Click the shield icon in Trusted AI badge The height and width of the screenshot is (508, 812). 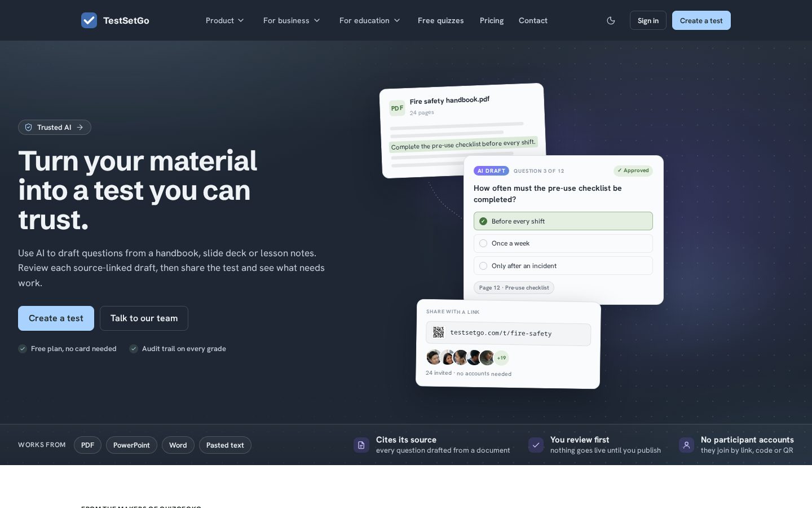tap(29, 128)
